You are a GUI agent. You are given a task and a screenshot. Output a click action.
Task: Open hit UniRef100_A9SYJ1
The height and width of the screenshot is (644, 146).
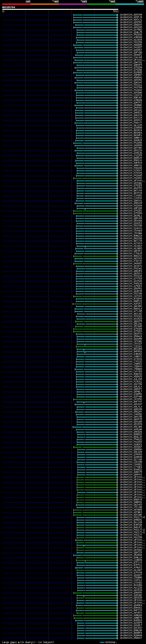coord(131,20)
